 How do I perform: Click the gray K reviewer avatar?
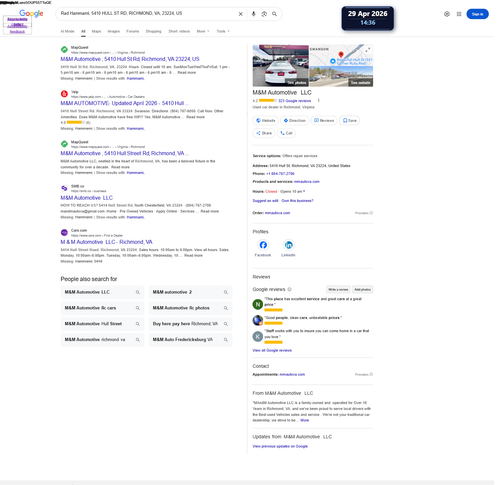[258, 336]
